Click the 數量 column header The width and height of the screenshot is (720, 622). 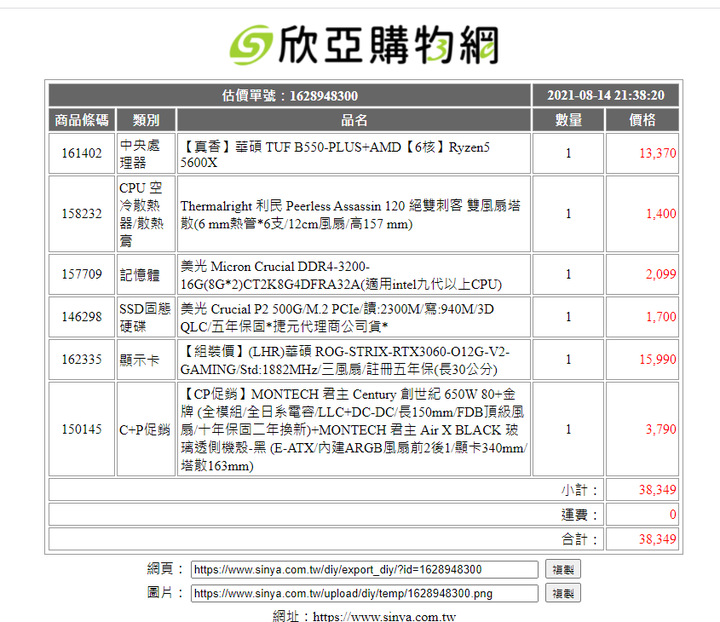click(568, 120)
